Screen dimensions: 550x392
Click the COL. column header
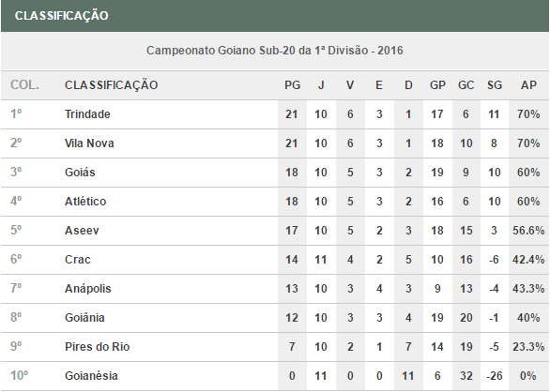click(x=24, y=85)
